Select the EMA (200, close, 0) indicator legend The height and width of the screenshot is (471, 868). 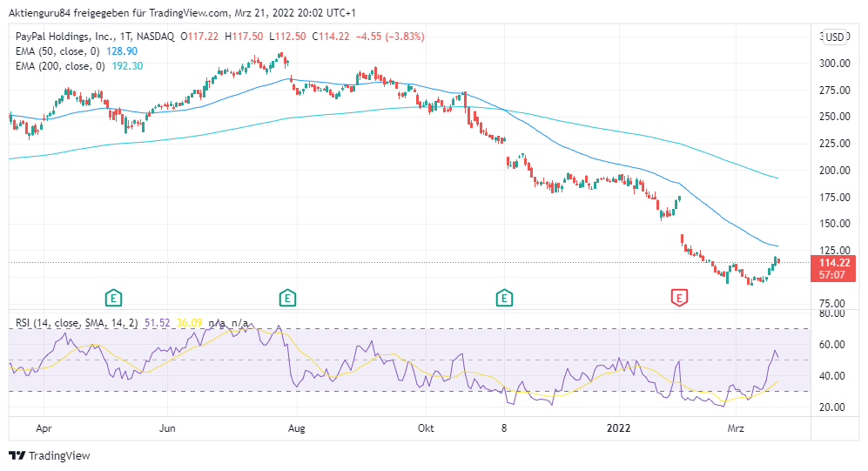click(x=60, y=66)
